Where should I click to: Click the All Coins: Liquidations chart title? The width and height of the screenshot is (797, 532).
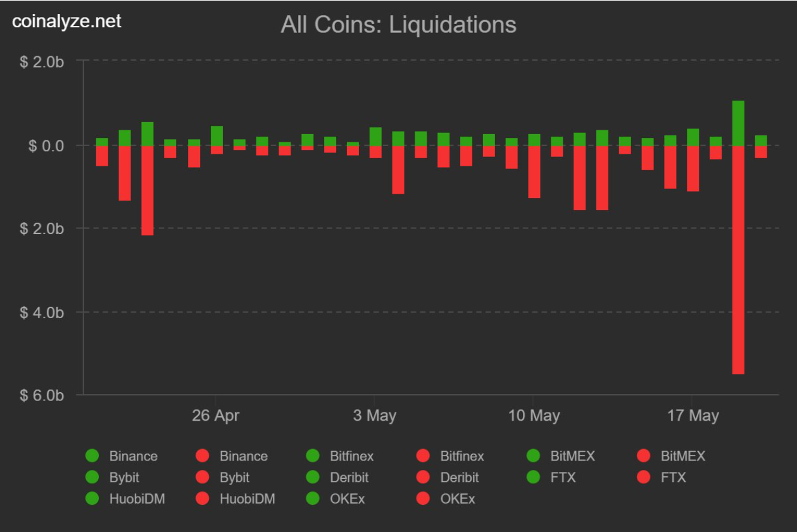tap(398, 25)
